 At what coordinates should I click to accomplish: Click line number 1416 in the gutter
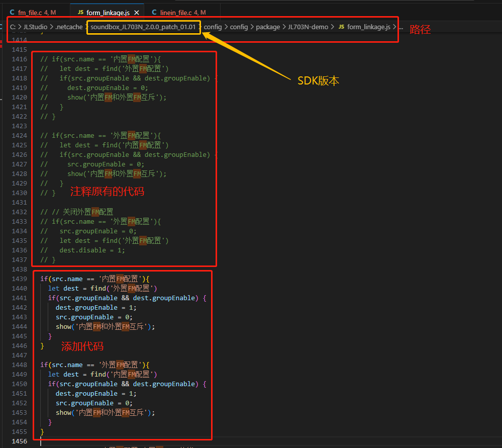tap(19, 59)
